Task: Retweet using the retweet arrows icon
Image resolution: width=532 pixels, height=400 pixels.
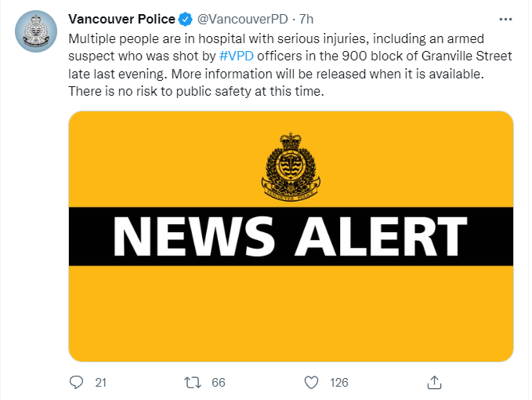Action: (x=191, y=382)
